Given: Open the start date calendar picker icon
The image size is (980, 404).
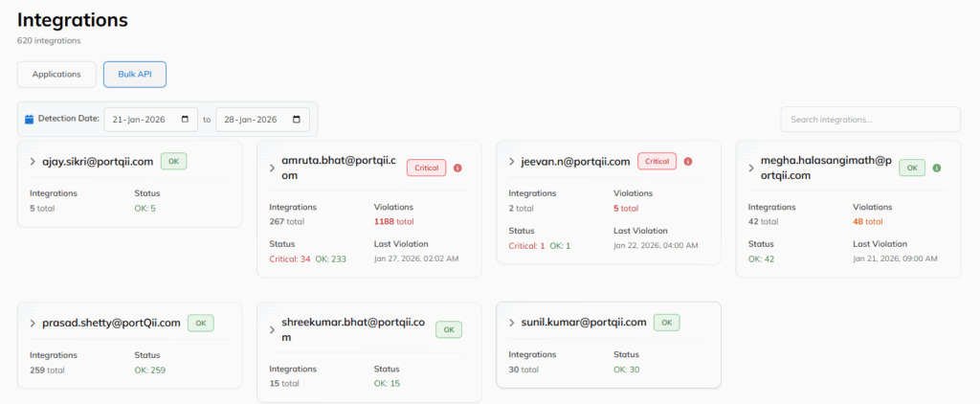Looking at the screenshot, I should [x=184, y=120].
